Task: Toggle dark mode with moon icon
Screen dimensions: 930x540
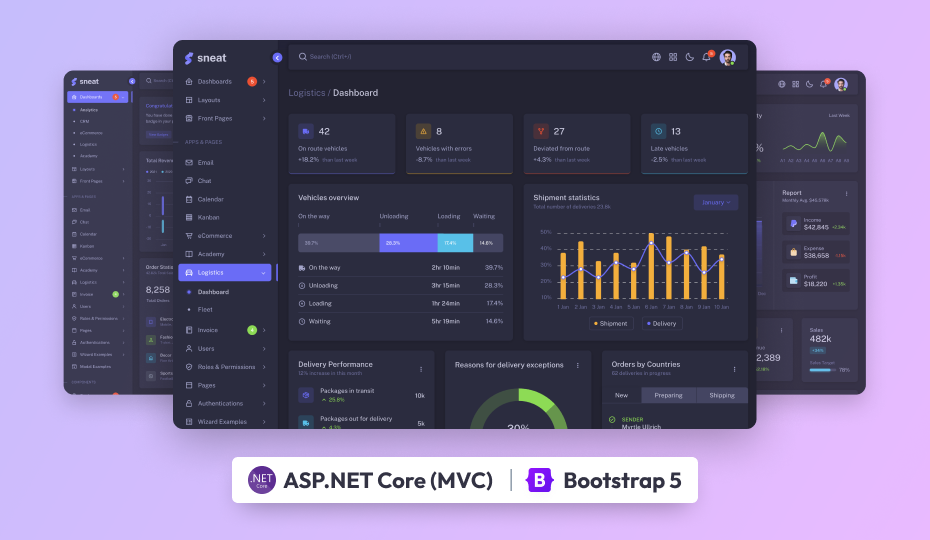Action: pos(689,57)
